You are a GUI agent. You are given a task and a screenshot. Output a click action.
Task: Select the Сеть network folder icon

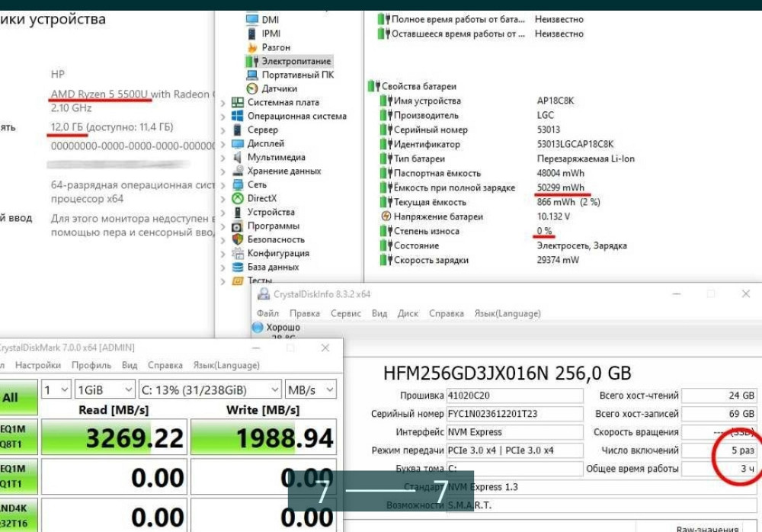tap(236, 184)
